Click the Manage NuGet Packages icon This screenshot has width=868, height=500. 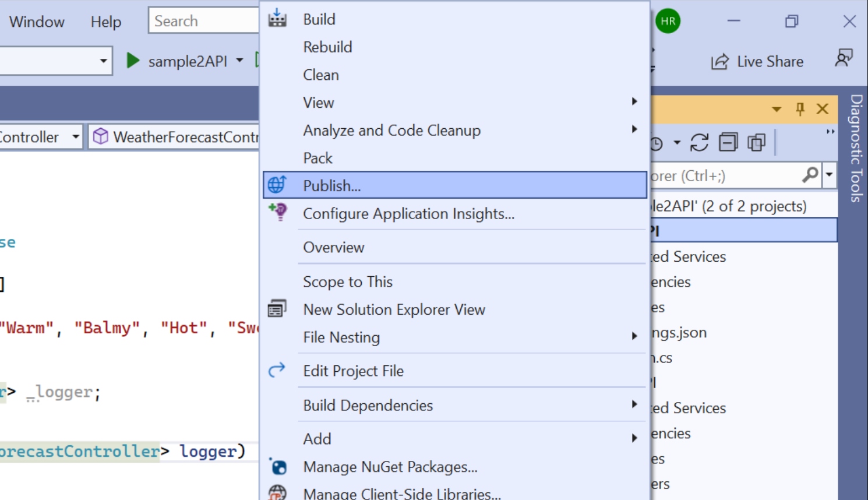pos(278,466)
